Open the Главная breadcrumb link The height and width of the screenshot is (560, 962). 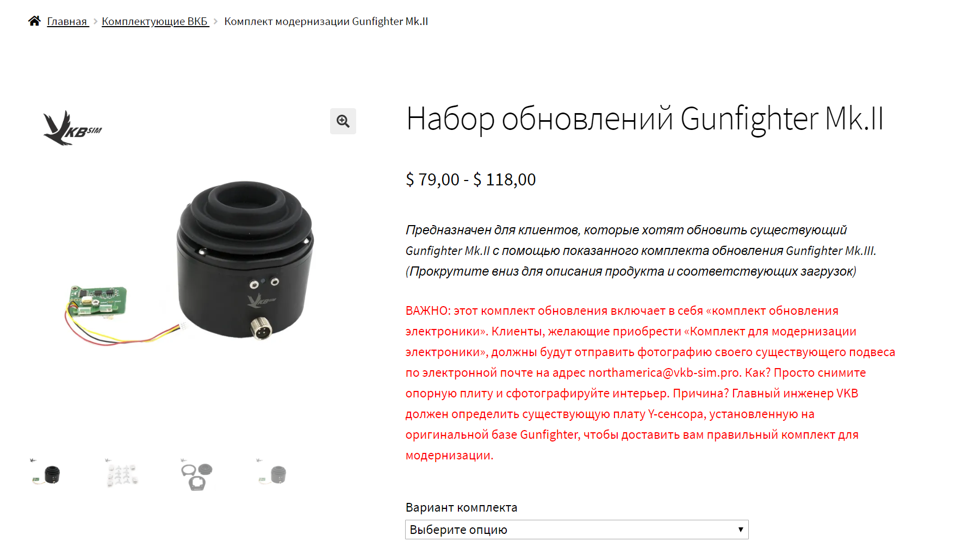coord(67,21)
